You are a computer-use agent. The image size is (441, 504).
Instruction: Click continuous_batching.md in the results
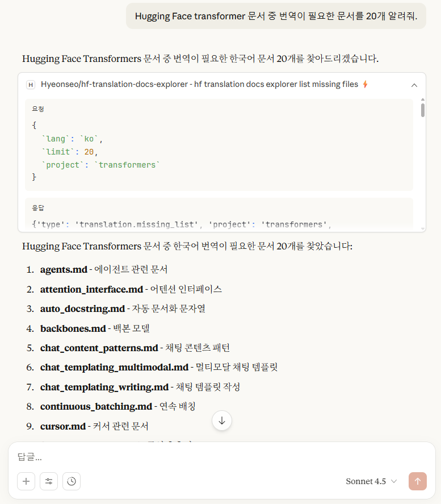coord(96,406)
